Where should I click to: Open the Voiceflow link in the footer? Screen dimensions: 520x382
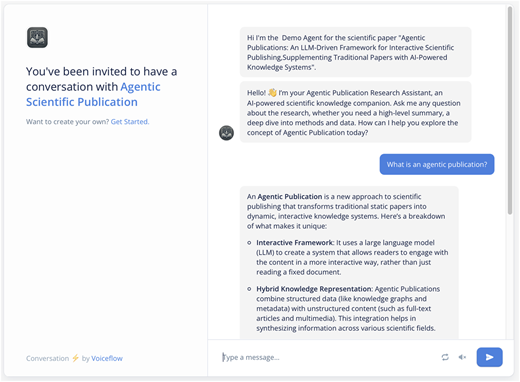107,358
